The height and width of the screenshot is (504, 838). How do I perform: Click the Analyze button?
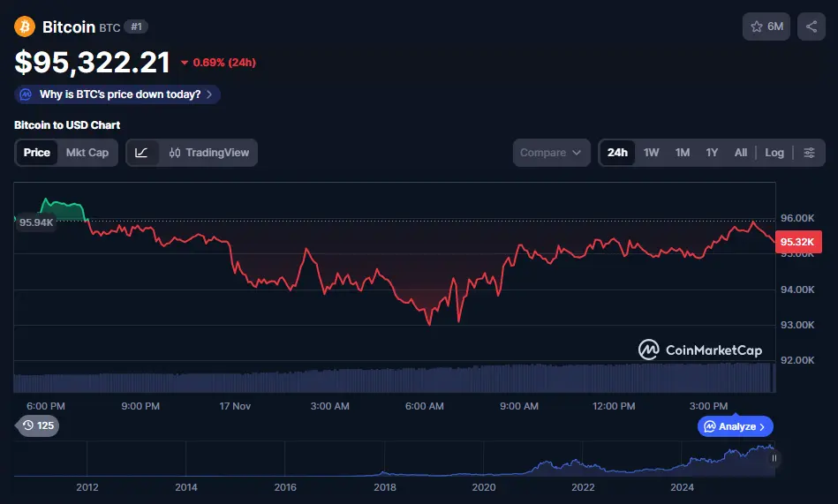[x=736, y=426]
